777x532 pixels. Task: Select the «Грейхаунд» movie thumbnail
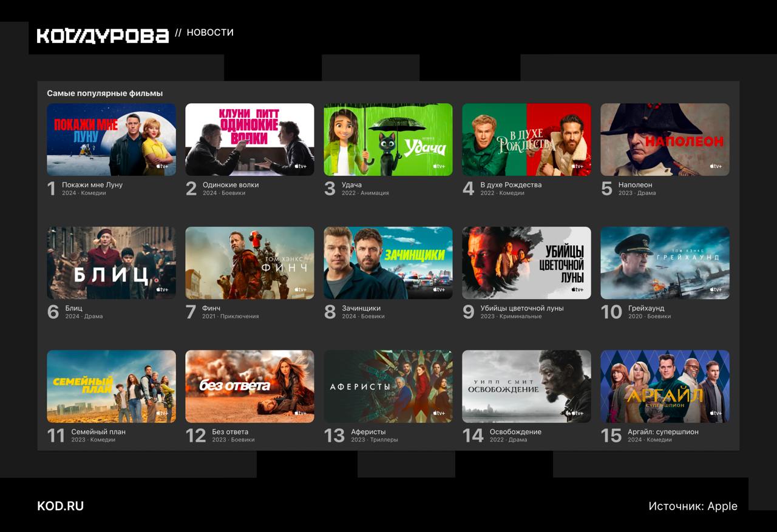[x=665, y=263]
